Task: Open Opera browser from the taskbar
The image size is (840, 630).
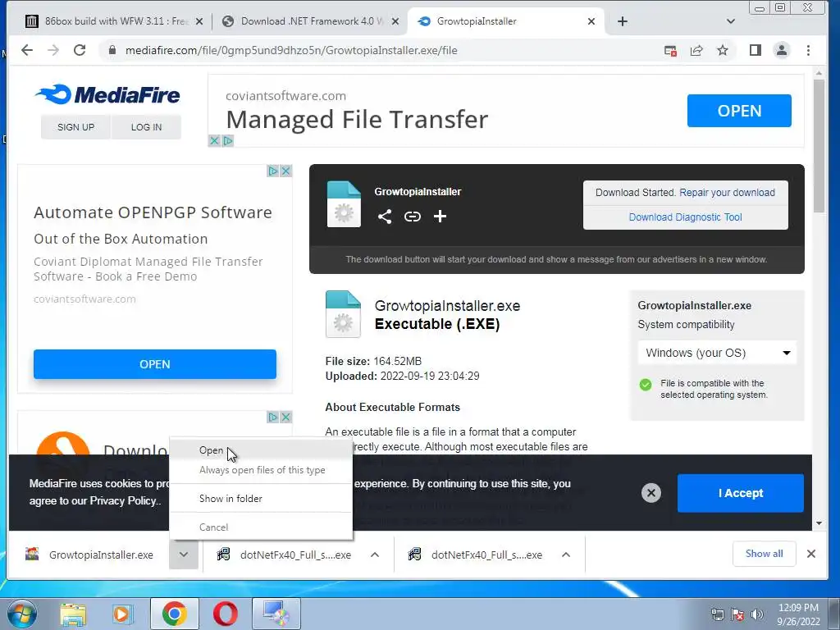Action: pos(226,614)
